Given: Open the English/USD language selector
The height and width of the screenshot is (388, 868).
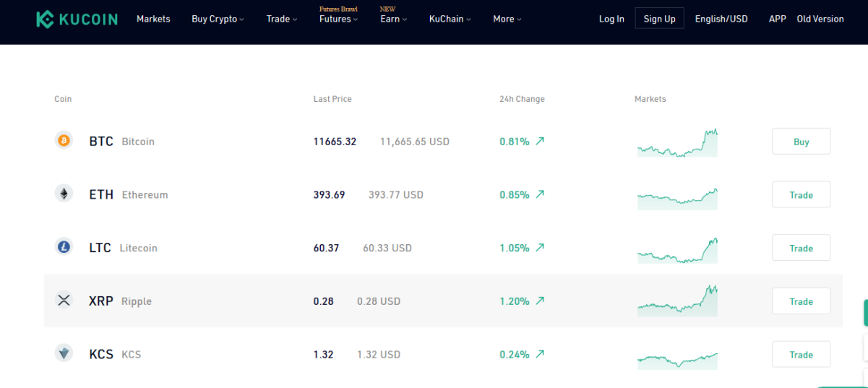Looking at the screenshot, I should pos(721,19).
